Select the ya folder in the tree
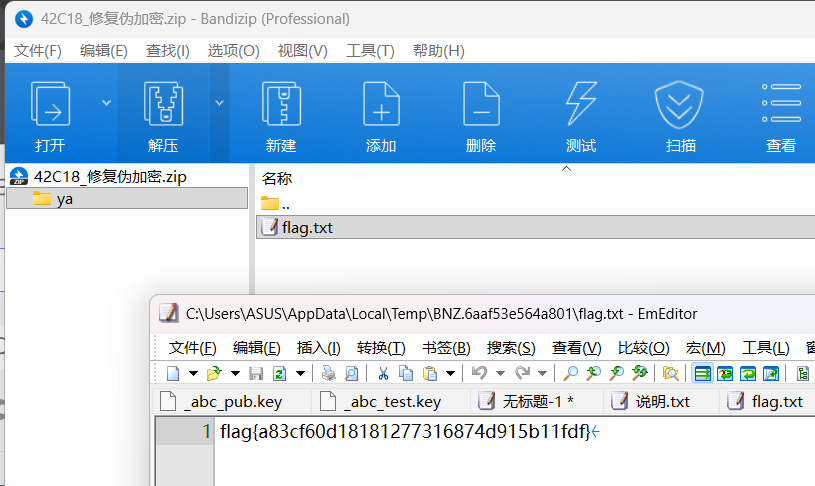 pyautogui.click(x=127, y=199)
